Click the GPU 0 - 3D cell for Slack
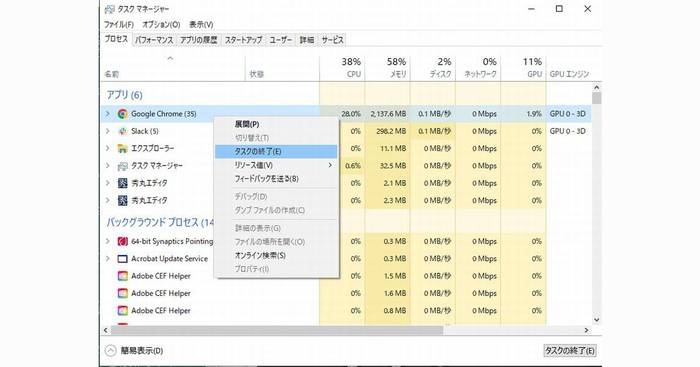The image size is (700, 367). 567,131
